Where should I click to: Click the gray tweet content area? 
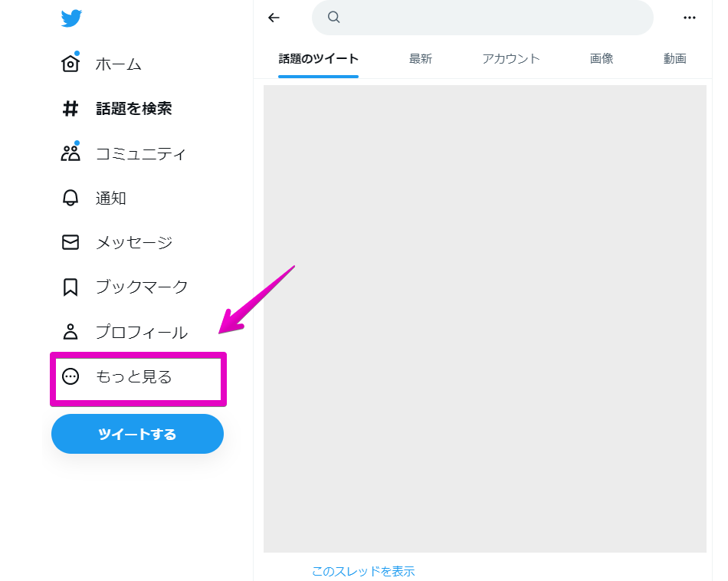[485, 319]
